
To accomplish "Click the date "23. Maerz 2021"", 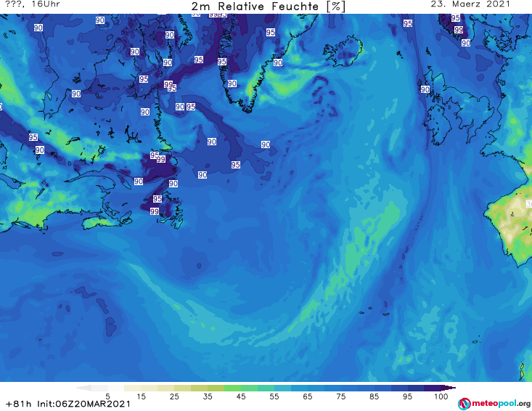I will click(470, 4).
